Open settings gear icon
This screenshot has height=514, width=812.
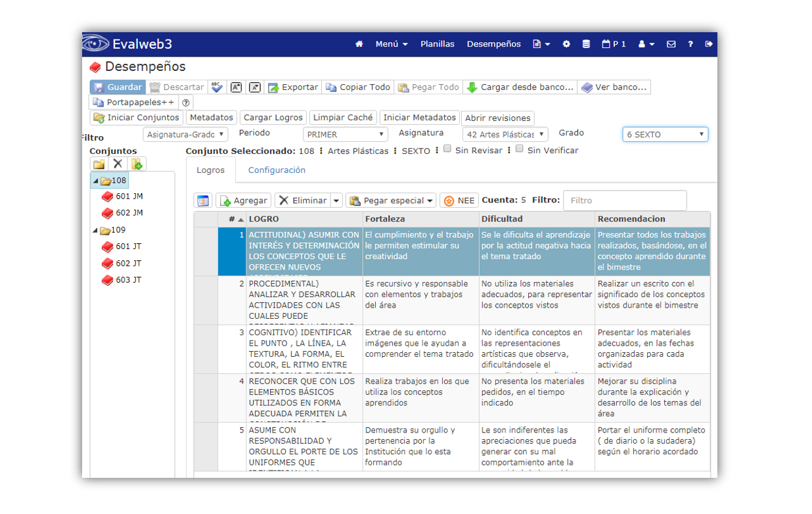point(566,44)
